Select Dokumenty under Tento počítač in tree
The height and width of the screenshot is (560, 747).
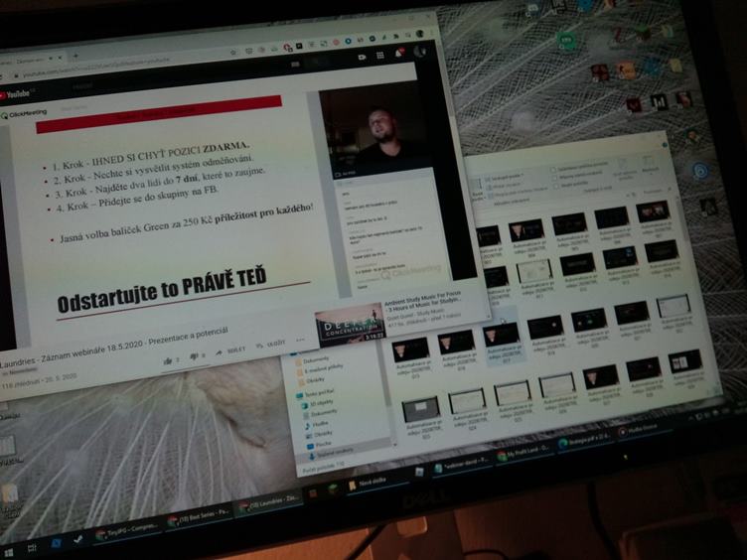click(x=320, y=413)
